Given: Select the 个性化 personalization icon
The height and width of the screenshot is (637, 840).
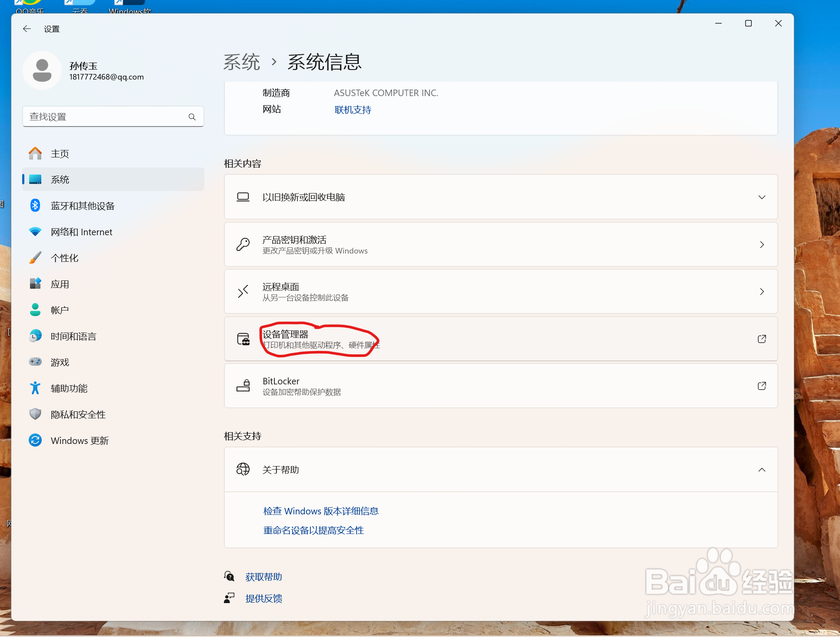Looking at the screenshot, I should coord(35,257).
